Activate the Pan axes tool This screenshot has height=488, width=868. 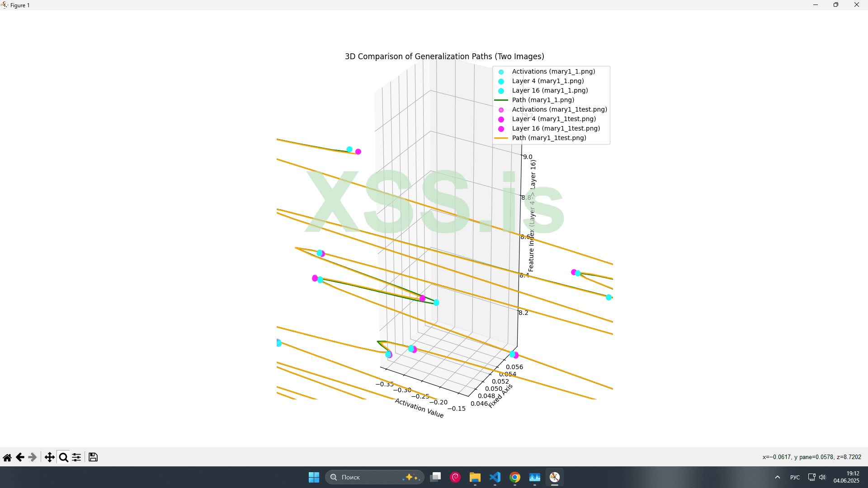click(50, 457)
